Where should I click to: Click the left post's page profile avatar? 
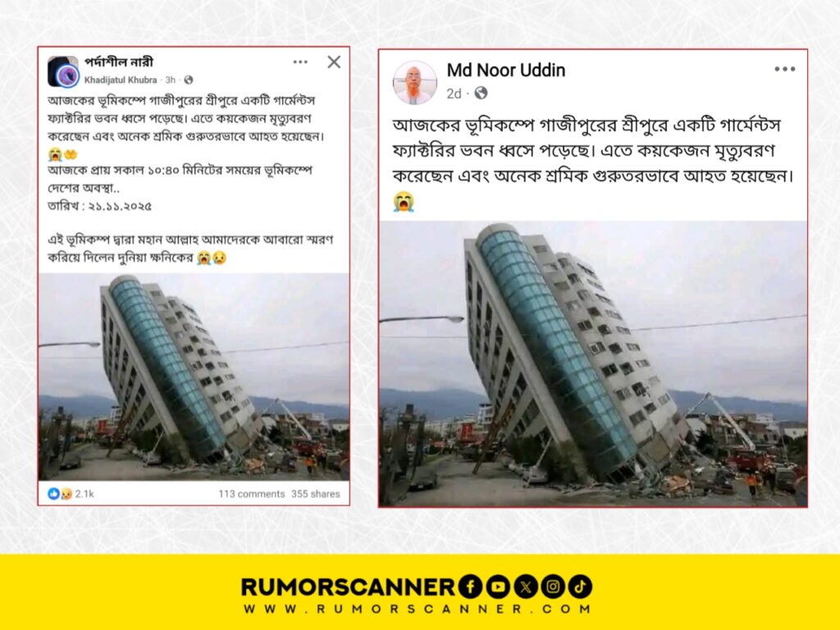pyautogui.click(x=64, y=72)
